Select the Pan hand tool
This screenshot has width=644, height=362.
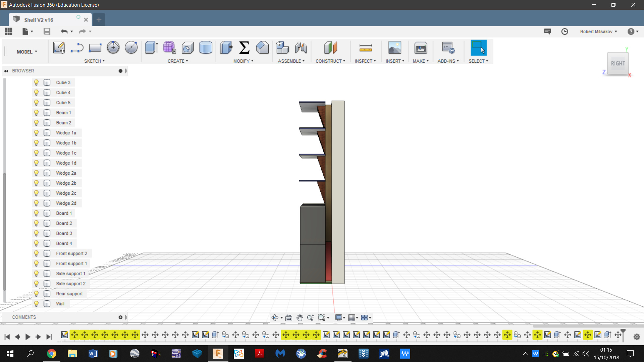coord(300,317)
